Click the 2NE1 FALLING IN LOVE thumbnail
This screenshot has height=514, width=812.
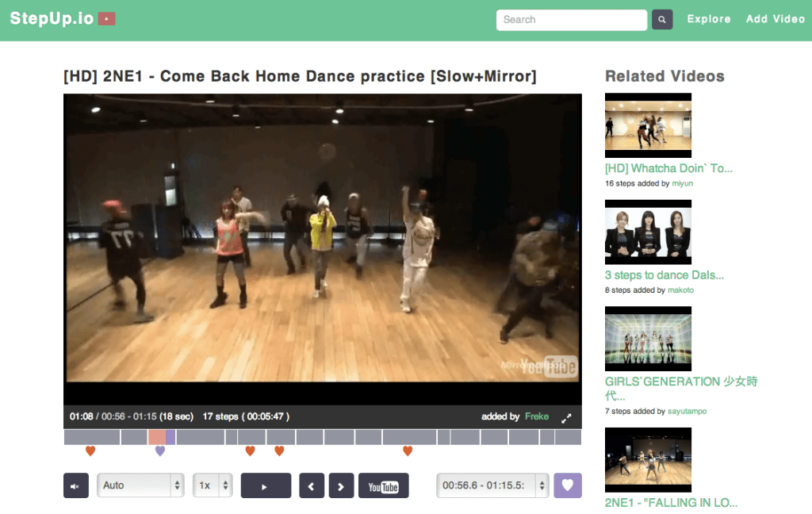pyautogui.click(x=649, y=459)
